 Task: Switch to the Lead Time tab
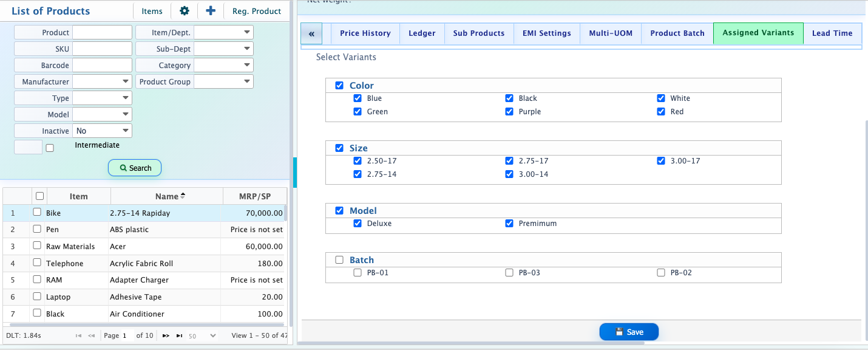(x=832, y=33)
